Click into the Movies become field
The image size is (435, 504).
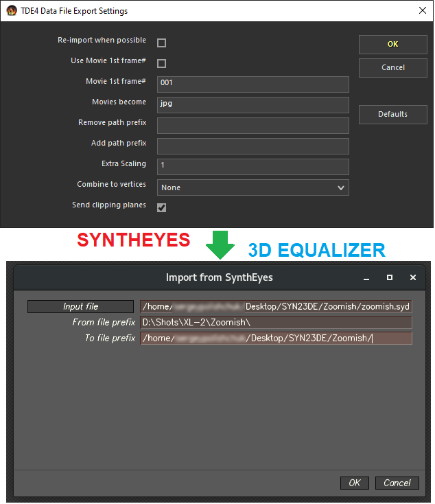(x=253, y=105)
